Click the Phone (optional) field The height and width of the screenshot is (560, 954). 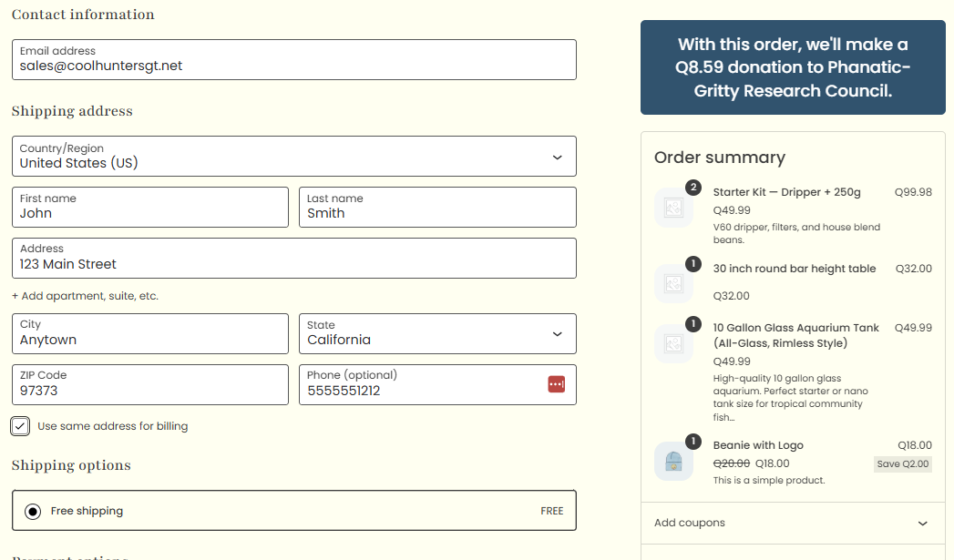tap(437, 385)
